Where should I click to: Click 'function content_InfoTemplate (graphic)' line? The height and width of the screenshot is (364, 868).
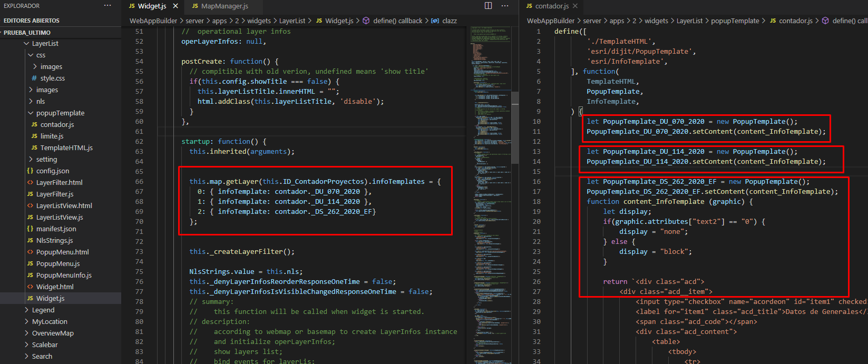pyautogui.click(x=669, y=202)
